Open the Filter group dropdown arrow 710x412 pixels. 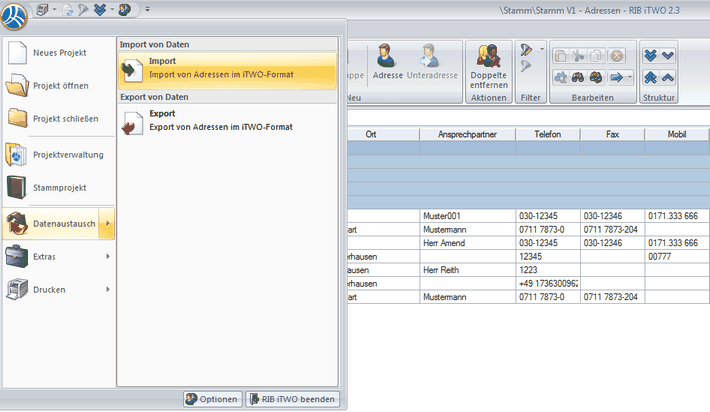[x=543, y=49]
